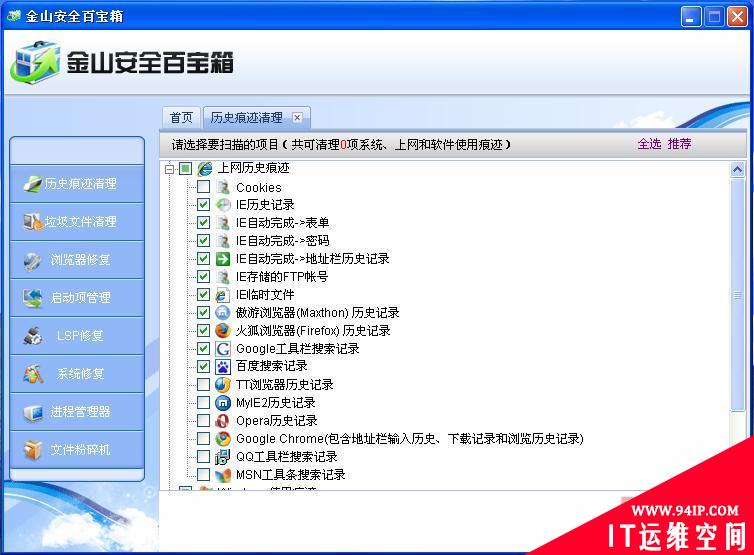Toggle the 上网历史痕迹 group checkbox
The image size is (754, 555).
186,169
